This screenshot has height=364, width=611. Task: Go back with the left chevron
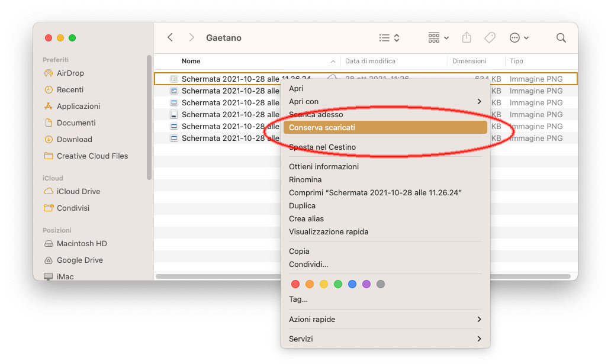pyautogui.click(x=170, y=37)
